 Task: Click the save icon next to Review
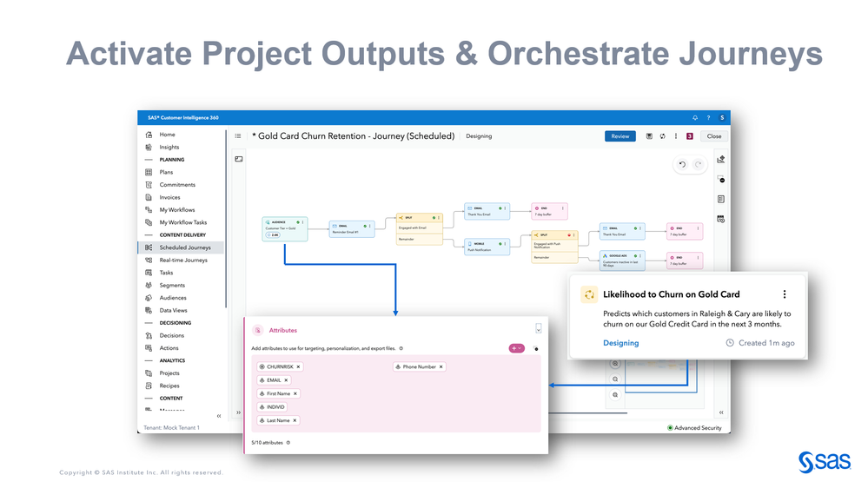tap(649, 136)
